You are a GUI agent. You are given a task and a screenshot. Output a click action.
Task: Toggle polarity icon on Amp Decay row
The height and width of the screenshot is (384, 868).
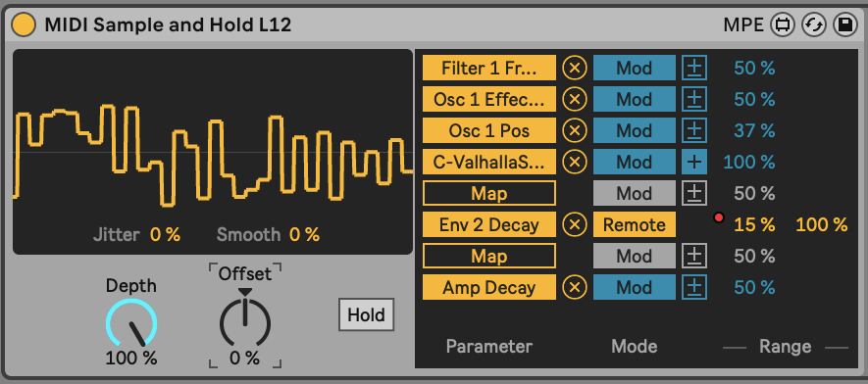(694, 287)
